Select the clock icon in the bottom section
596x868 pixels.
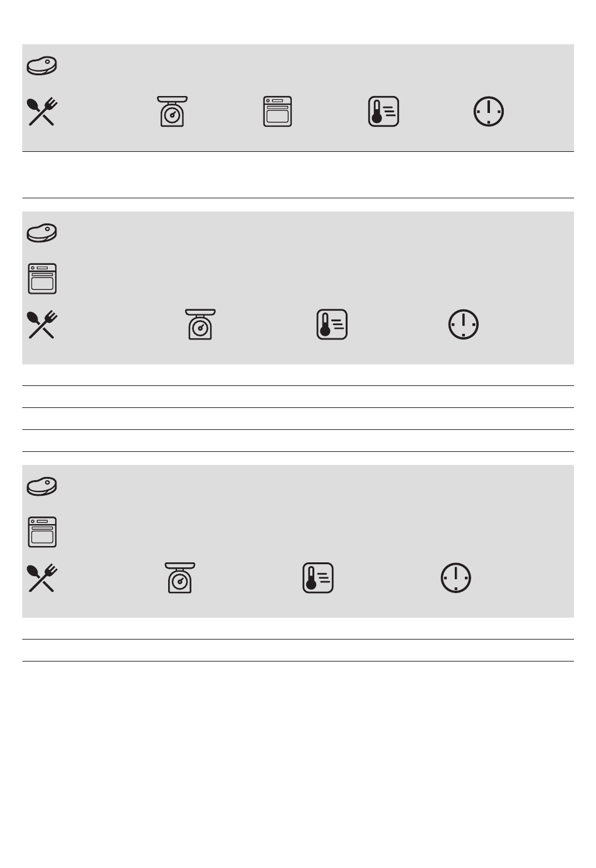(456, 578)
